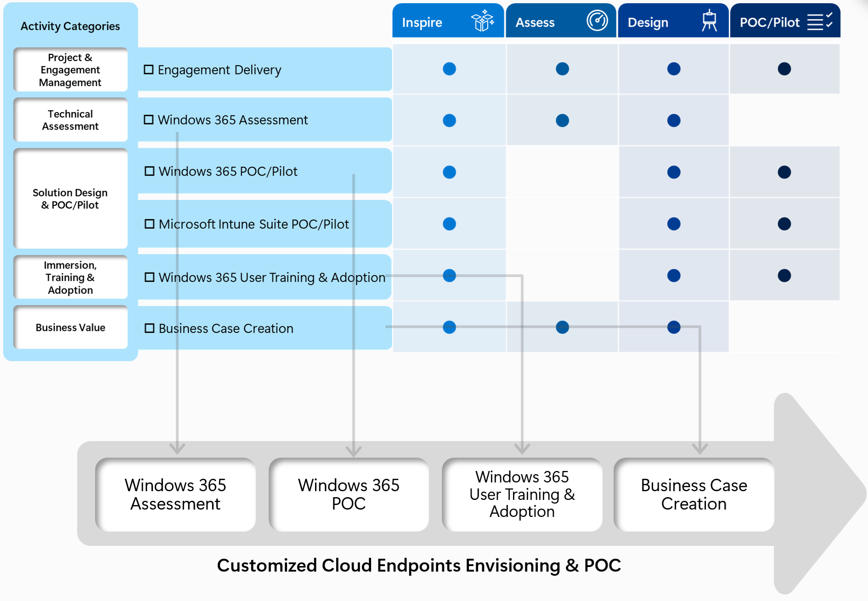
Task: Click the Activity Categories heading
Action: pyautogui.click(x=70, y=26)
